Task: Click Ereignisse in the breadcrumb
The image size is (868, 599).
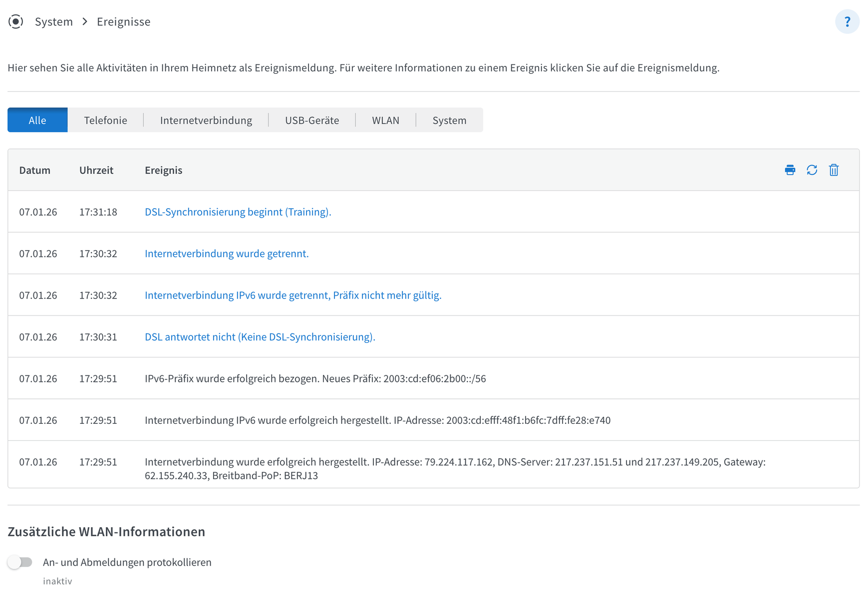Action: [x=123, y=22]
